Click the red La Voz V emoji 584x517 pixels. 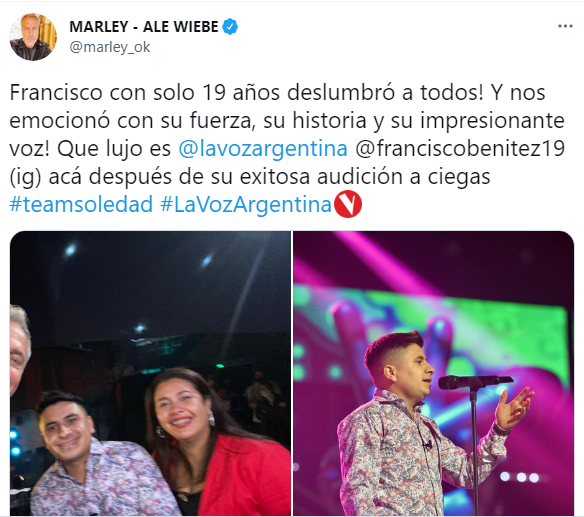tap(348, 204)
